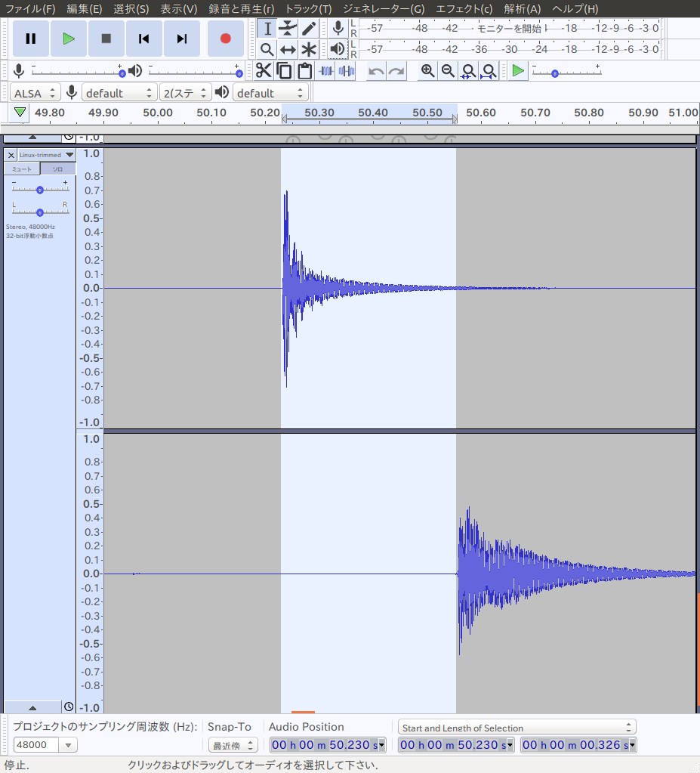Open the recording device default dropdown

click(119, 93)
